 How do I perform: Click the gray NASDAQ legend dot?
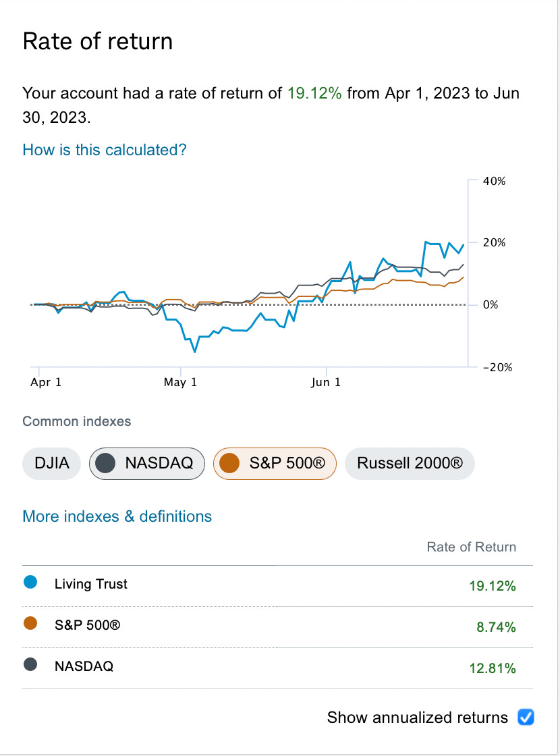click(x=30, y=666)
